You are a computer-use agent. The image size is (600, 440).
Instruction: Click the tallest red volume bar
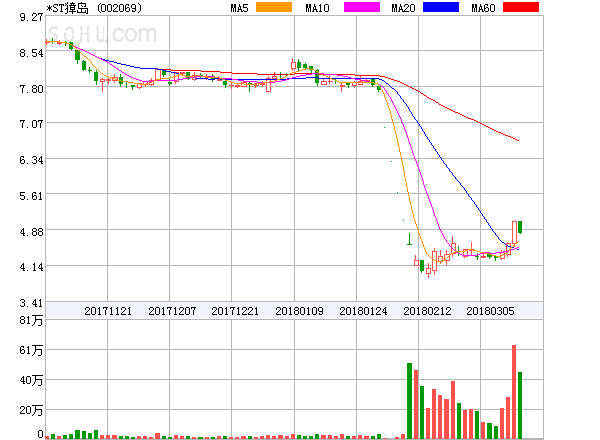pos(514,392)
